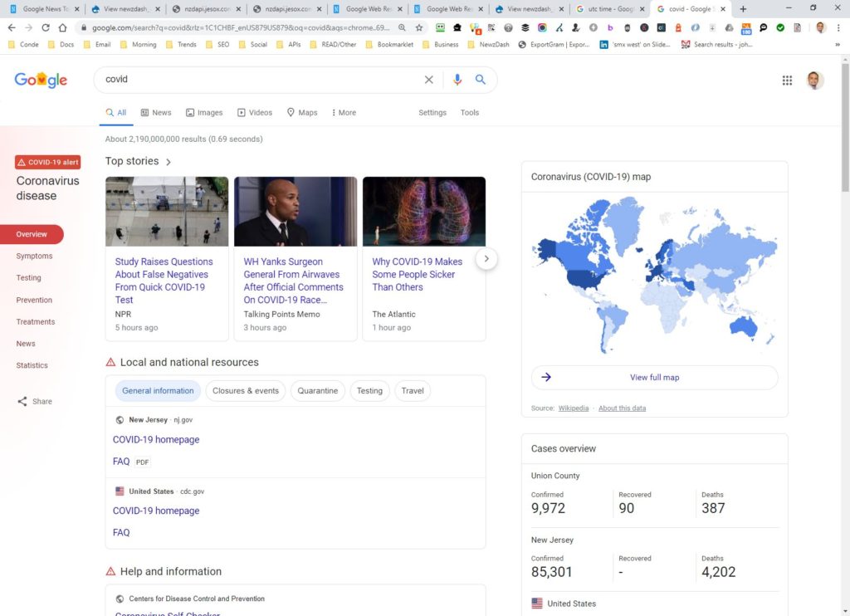Open Statistics in the left sidebar
Image resolution: width=850 pixels, height=616 pixels.
[x=32, y=365]
